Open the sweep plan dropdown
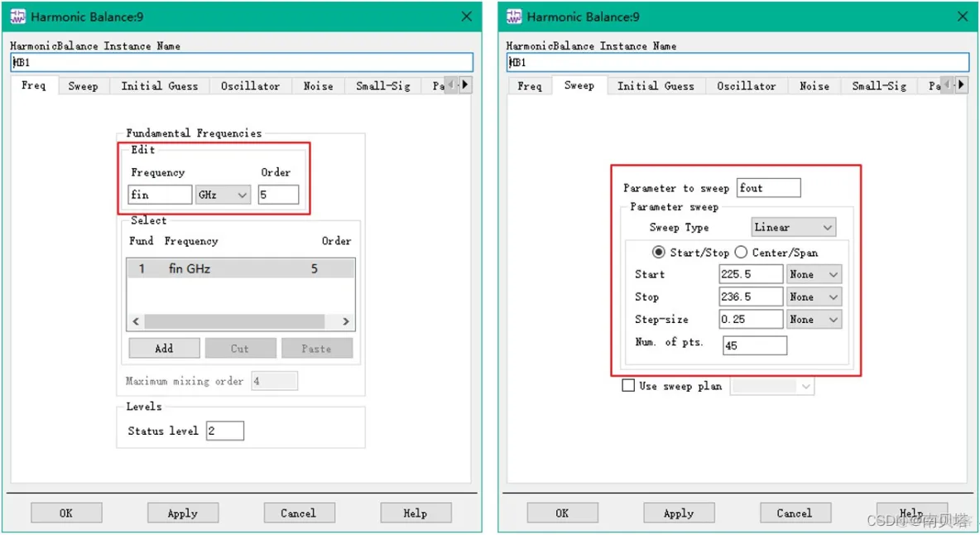The image size is (980, 535). pos(772,386)
